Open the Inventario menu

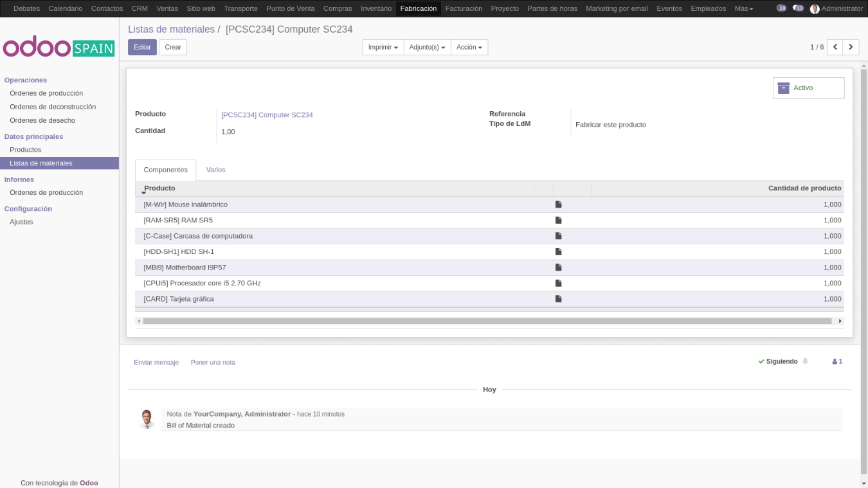376,8
